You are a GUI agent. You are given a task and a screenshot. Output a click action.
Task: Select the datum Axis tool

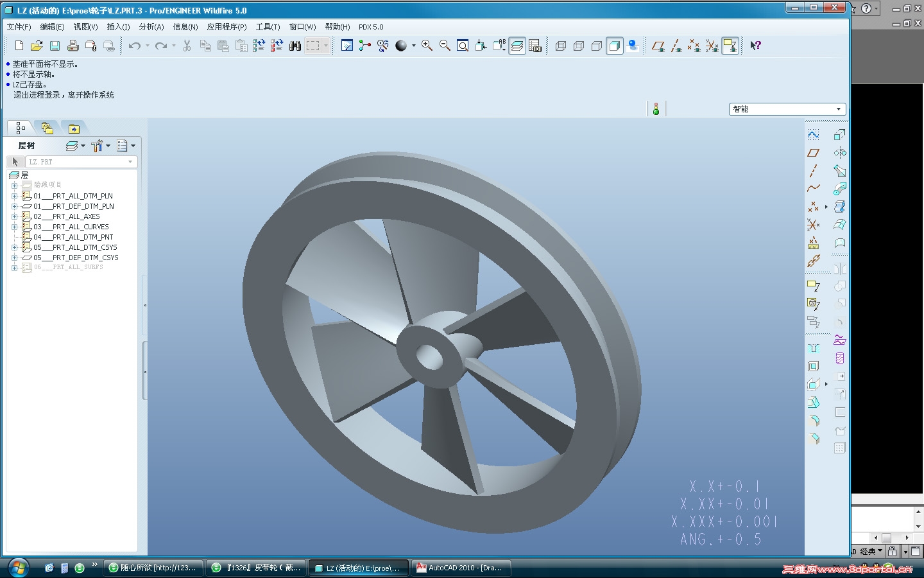[x=814, y=171]
